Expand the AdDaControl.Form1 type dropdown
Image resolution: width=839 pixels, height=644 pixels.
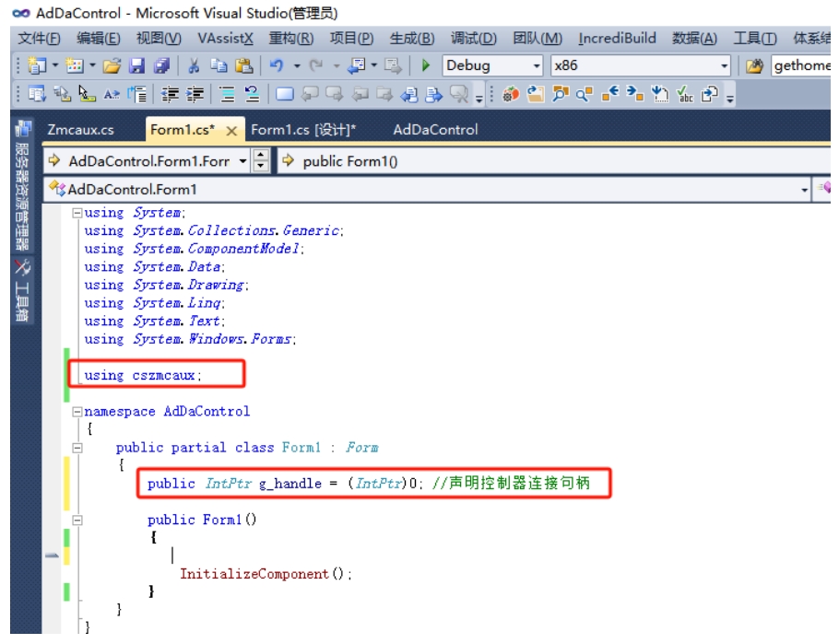(427, 190)
